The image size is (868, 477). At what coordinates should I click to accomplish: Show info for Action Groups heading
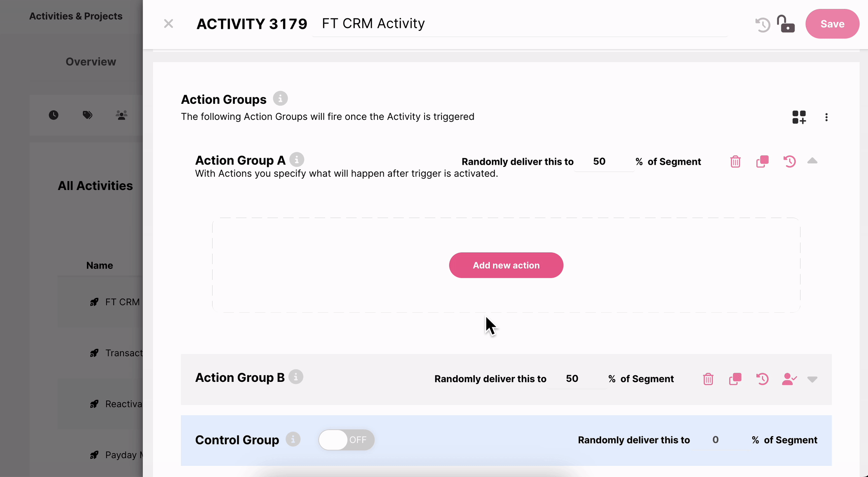click(280, 99)
